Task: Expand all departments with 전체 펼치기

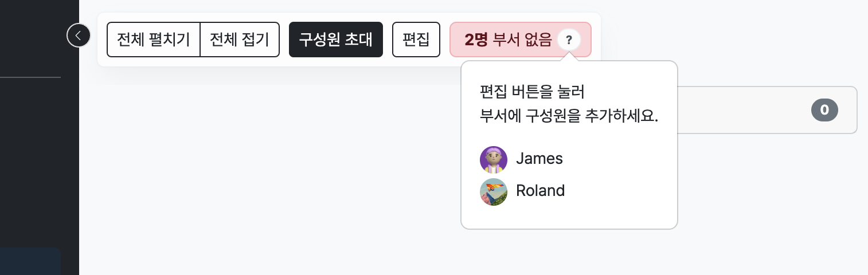Action: (x=154, y=40)
